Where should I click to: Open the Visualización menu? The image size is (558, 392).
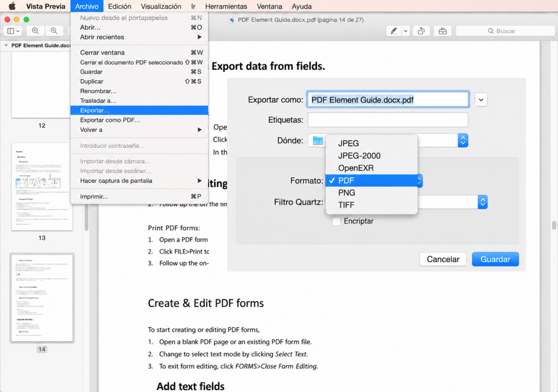[161, 7]
